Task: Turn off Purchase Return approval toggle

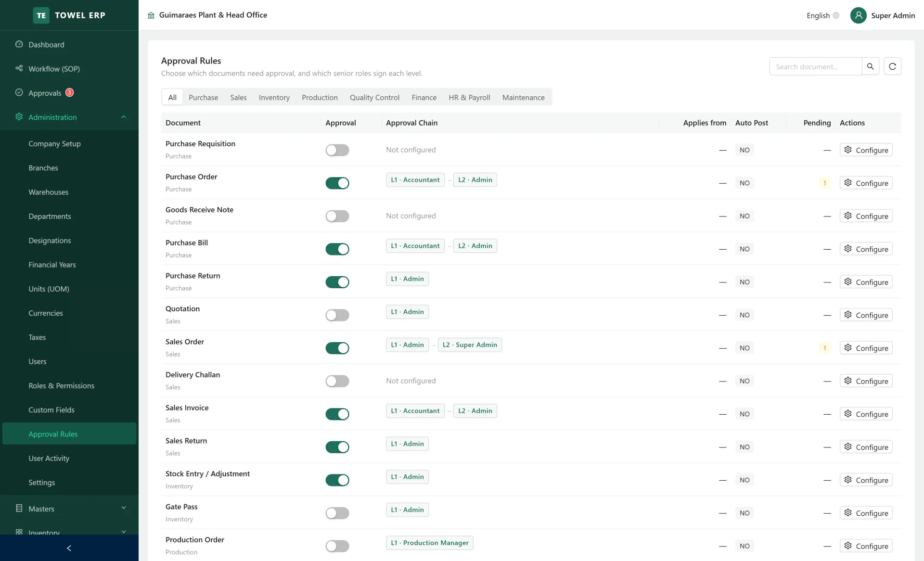Action: tap(337, 282)
